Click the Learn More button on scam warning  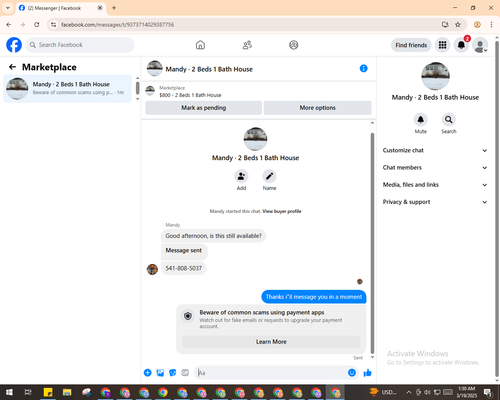click(271, 342)
